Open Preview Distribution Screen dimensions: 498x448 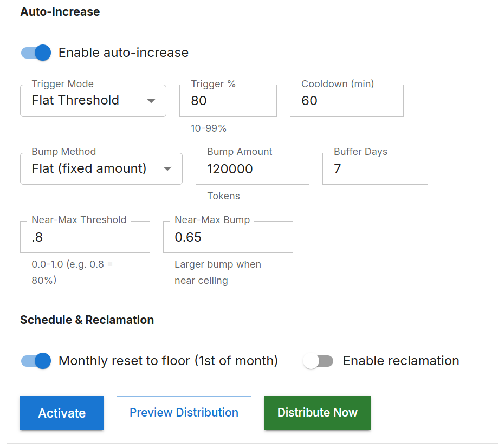[x=184, y=413]
